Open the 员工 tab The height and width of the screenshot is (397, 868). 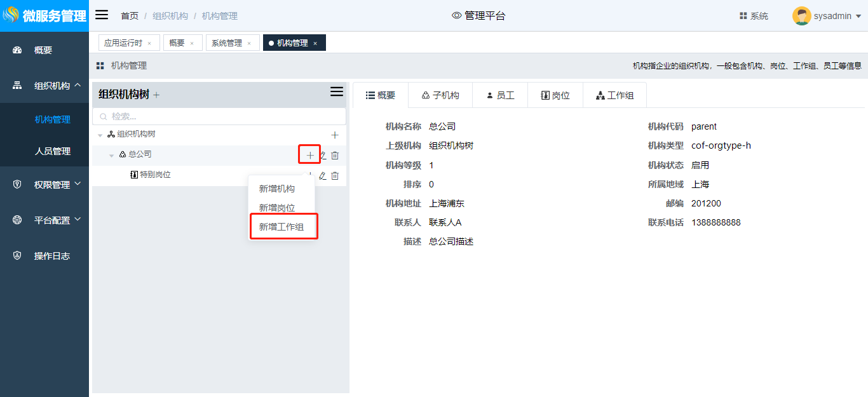coord(499,95)
